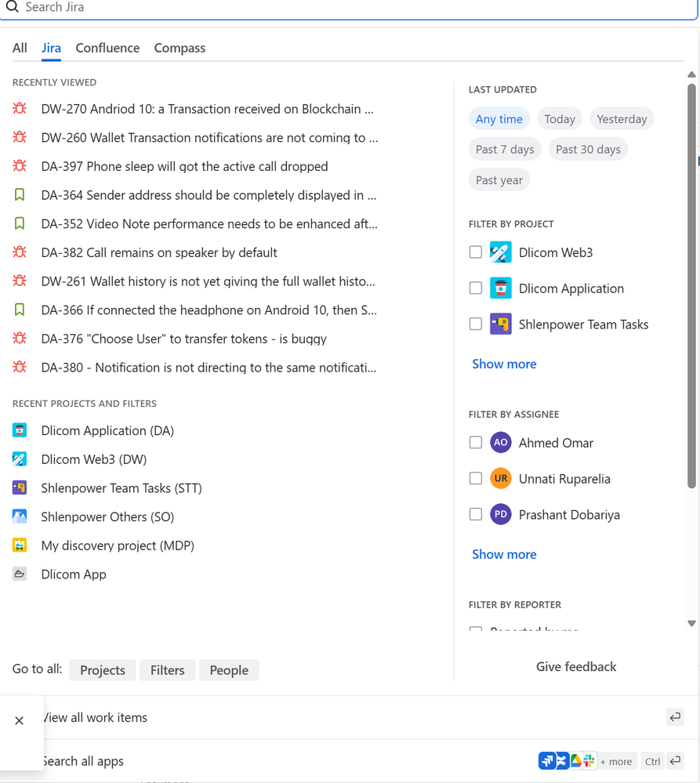This screenshot has height=783, width=700.
Task: Click Dlicom App filter icon
Action: coord(20,574)
